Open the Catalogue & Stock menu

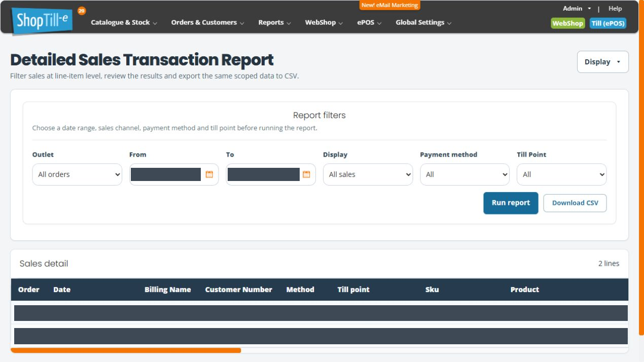[x=124, y=22]
